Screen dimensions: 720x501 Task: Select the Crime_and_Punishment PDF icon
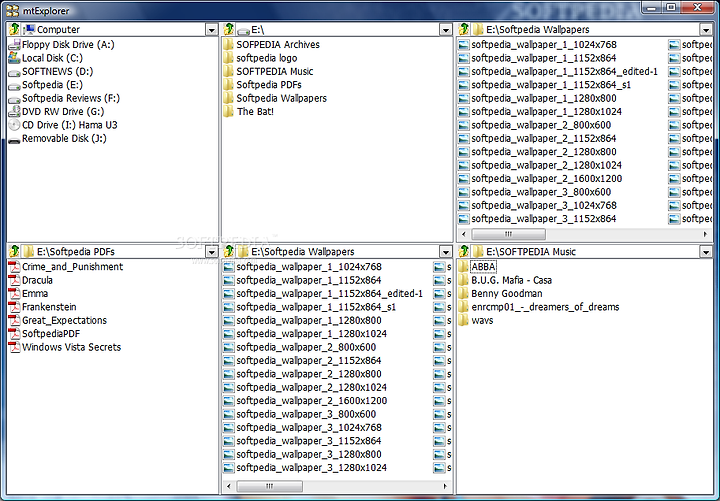point(14,267)
